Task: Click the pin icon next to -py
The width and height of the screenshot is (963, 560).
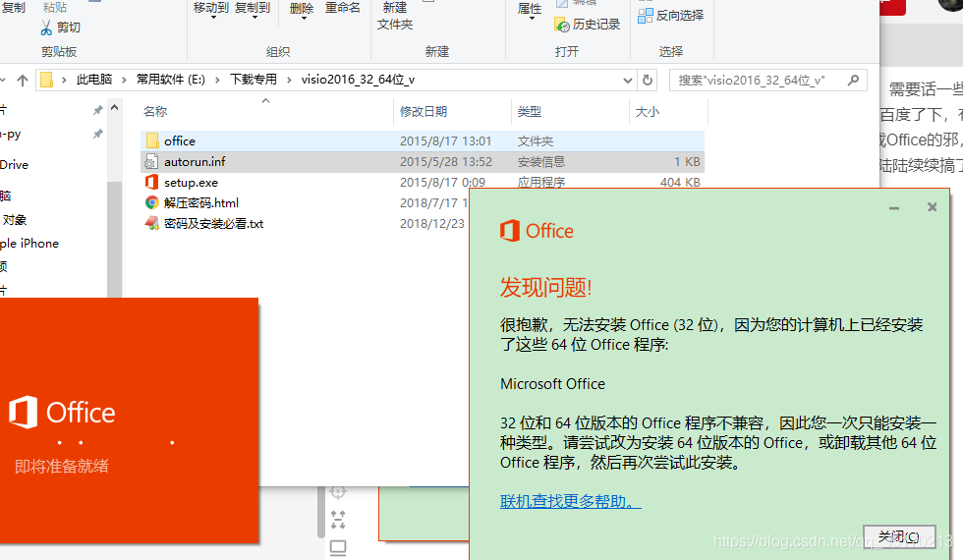Action: tap(97, 134)
